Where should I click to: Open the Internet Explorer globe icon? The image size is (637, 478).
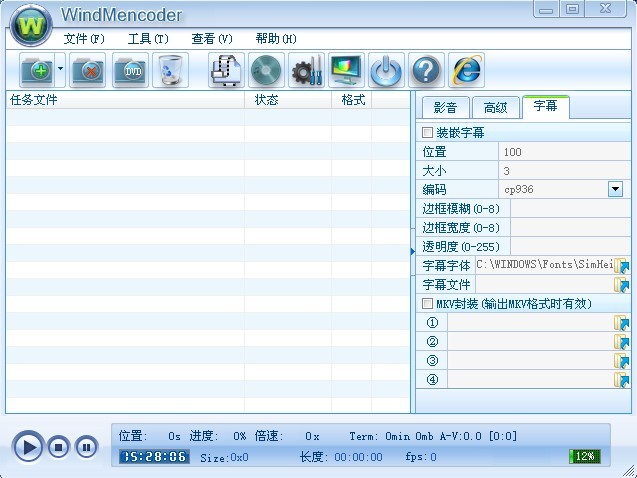pyautogui.click(x=466, y=71)
